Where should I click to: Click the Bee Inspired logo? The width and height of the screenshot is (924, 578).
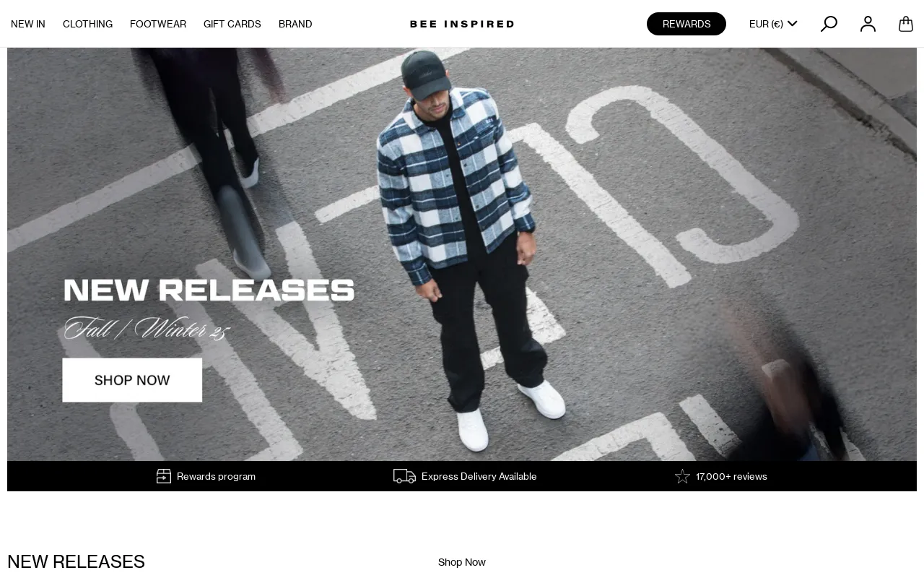[x=462, y=24]
